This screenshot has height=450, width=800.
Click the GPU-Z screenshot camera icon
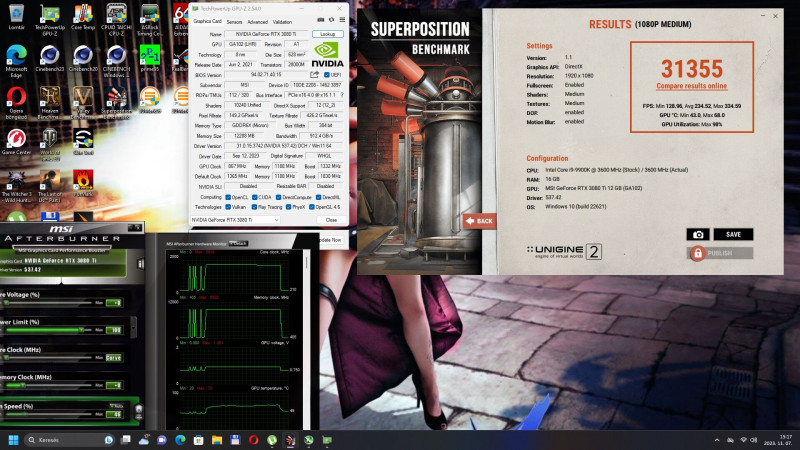point(320,20)
